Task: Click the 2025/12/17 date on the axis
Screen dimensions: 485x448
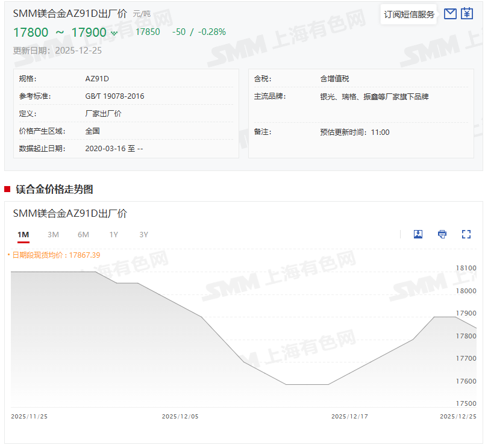Action: (x=349, y=416)
